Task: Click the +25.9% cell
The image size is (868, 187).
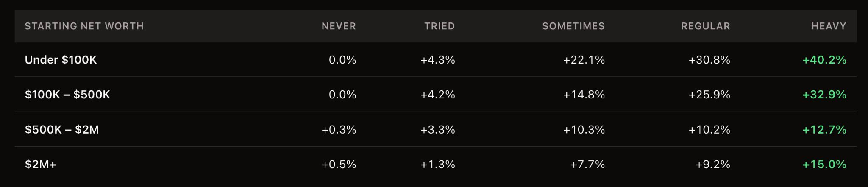Action: tap(709, 95)
